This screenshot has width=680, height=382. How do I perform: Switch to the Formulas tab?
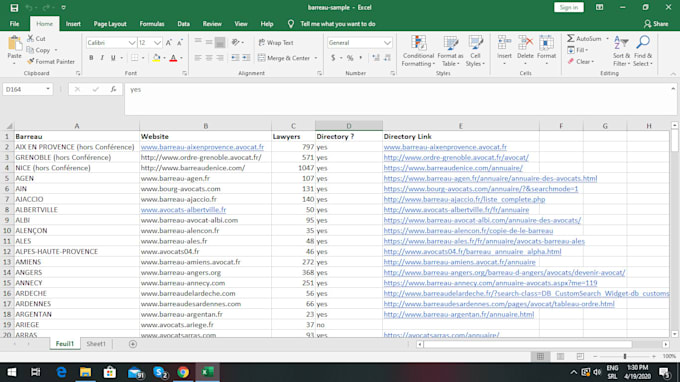click(152, 24)
